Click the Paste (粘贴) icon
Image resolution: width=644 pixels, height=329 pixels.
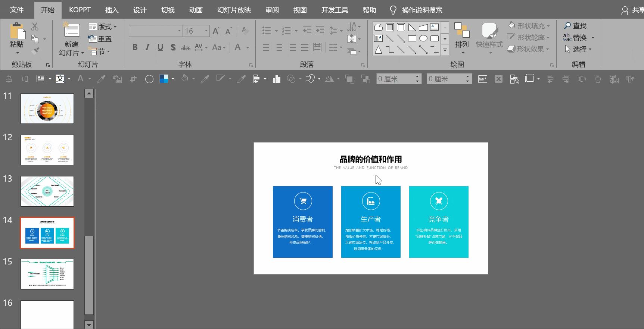(x=17, y=31)
